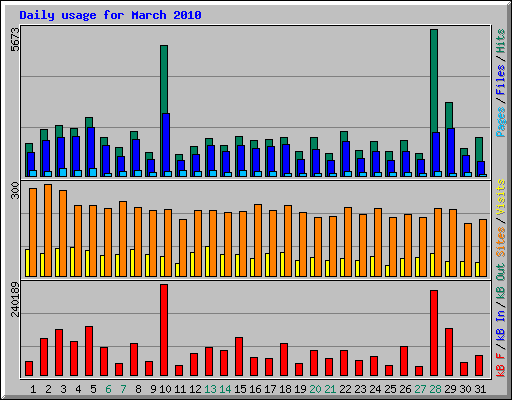
Task: Select the orange Sites bar for day 2
Action: 48,230
